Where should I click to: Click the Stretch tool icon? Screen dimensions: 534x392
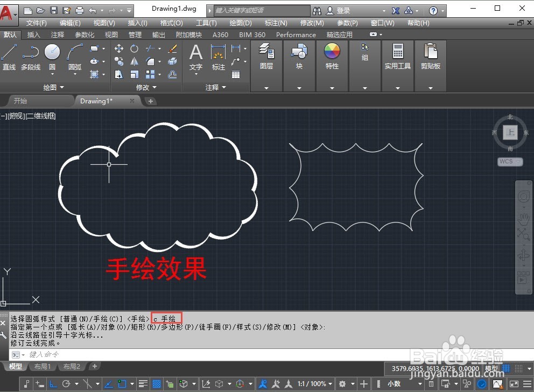119,74
